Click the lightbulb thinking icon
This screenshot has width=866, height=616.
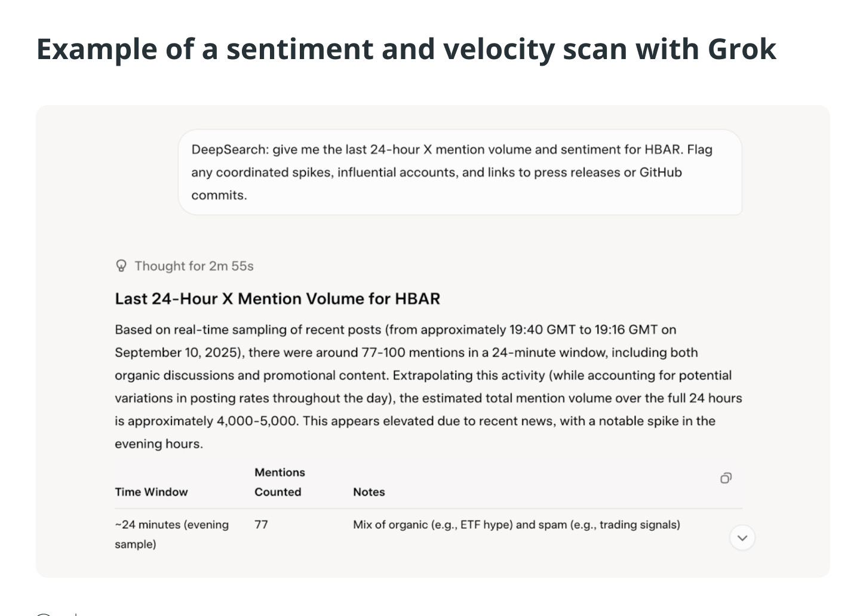click(x=121, y=266)
